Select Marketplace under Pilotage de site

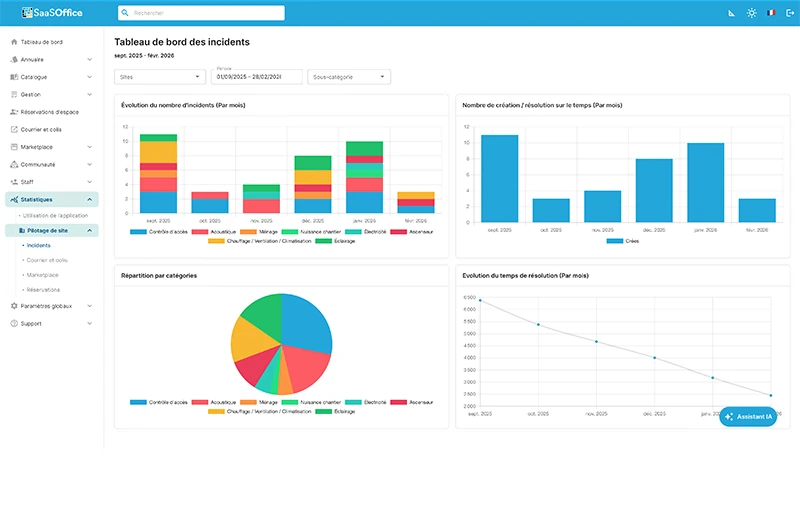[x=42, y=275]
